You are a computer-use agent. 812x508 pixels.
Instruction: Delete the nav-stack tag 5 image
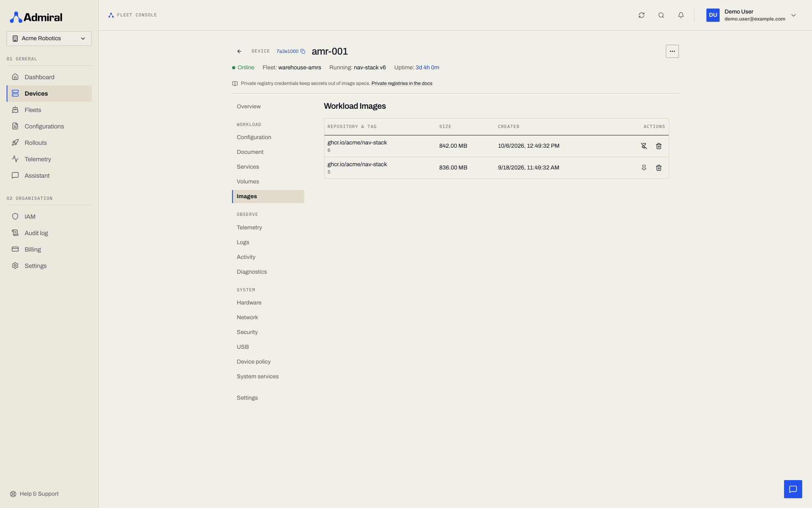coord(659,168)
